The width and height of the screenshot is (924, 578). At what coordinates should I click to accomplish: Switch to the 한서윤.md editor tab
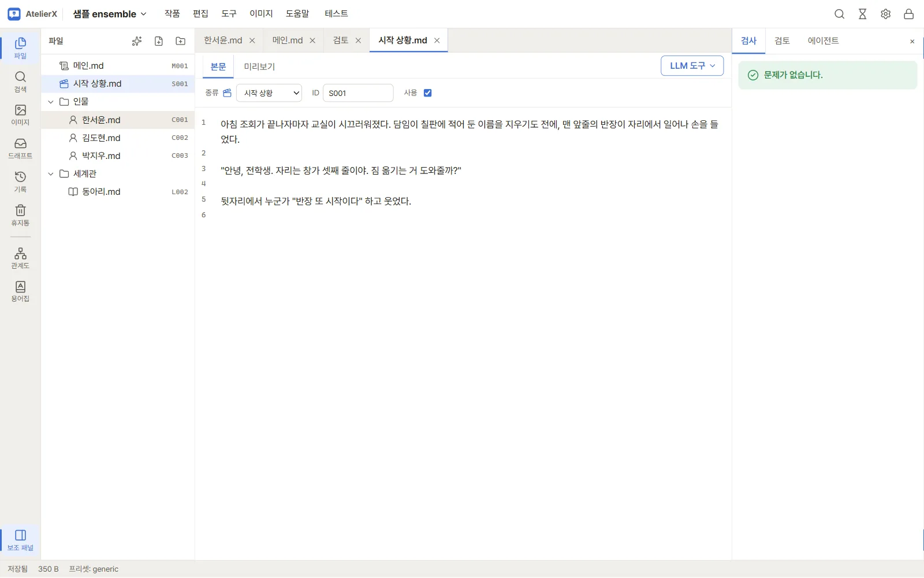(x=223, y=40)
